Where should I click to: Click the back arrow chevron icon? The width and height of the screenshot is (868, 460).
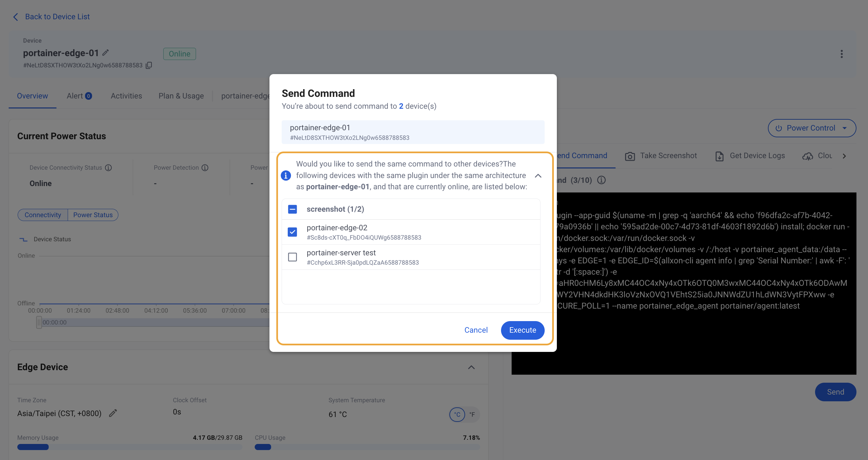15,17
